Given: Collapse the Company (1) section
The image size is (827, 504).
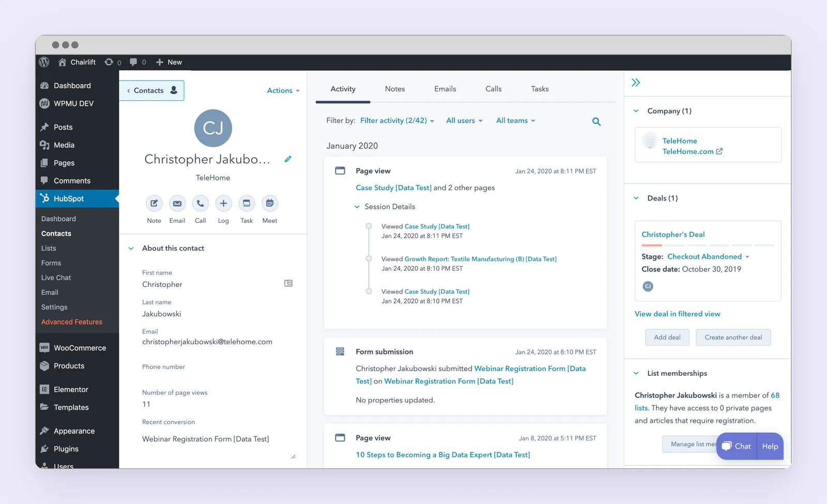Looking at the screenshot, I should click(x=636, y=111).
